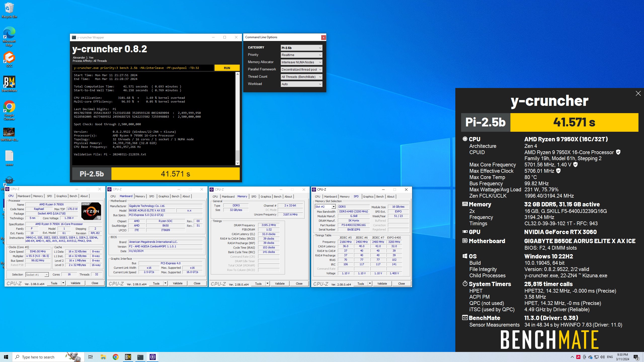Open Bench tab in first CPU-Z window
The width and height of the screenshot is (644, 362).
[x=73, y=196]
